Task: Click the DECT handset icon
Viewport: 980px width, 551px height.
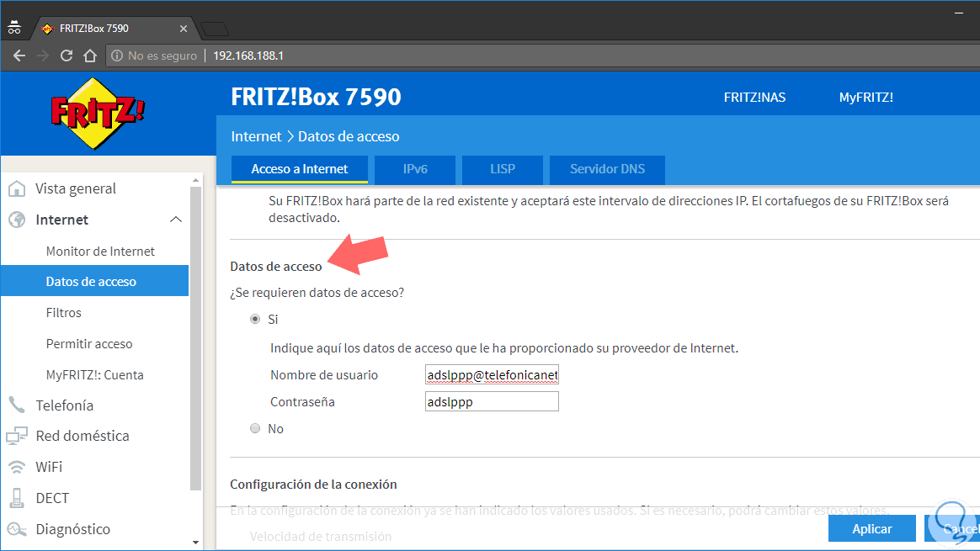Action: (17, 498)
